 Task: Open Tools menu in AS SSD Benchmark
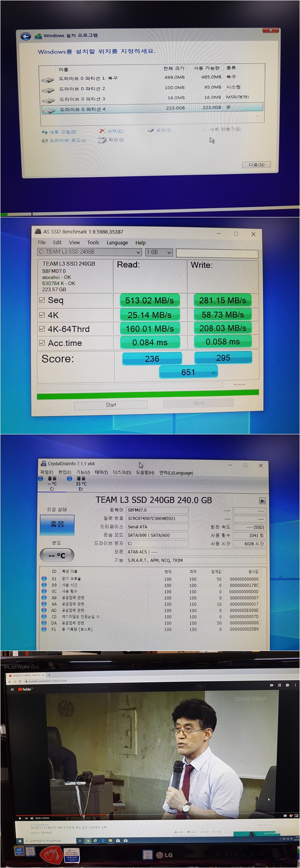pos(93,243)
